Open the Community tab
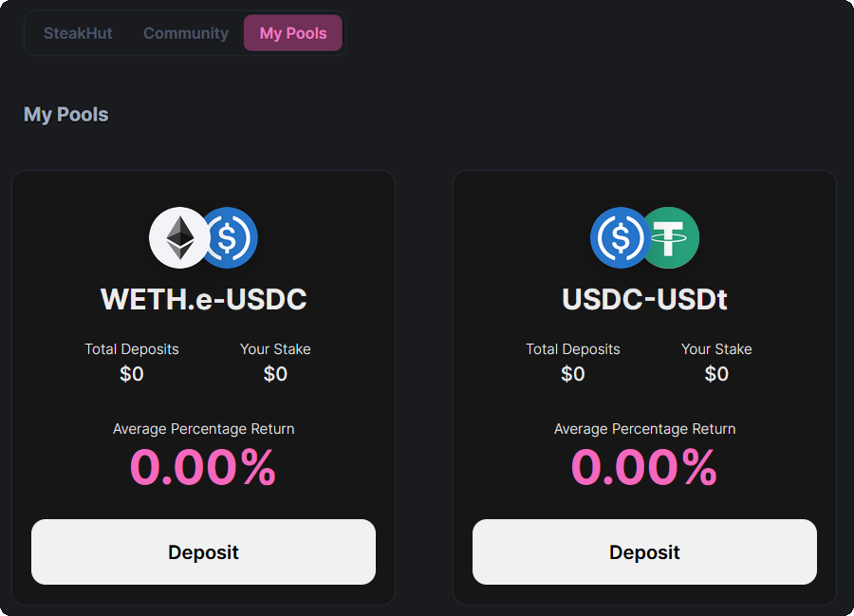The width and height of the screenshot is (854, 616). pos(186,33)
